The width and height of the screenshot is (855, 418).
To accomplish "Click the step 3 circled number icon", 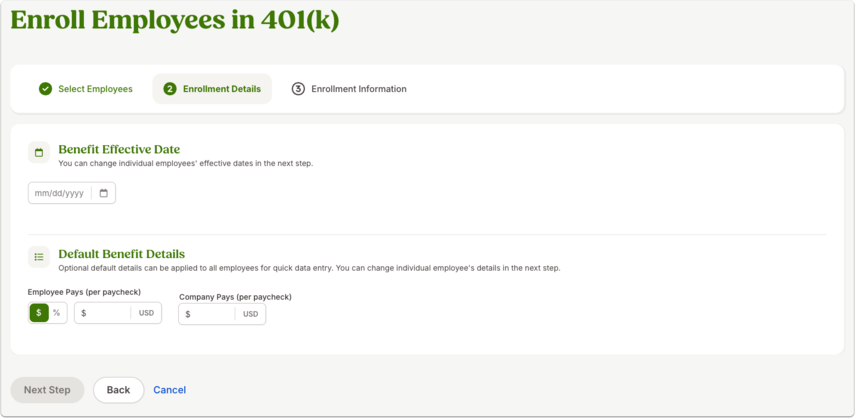I will 298,89.
